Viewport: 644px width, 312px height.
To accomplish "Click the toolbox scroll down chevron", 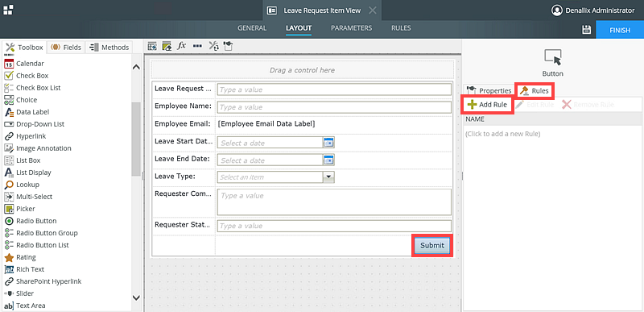I will pos(136,297).
